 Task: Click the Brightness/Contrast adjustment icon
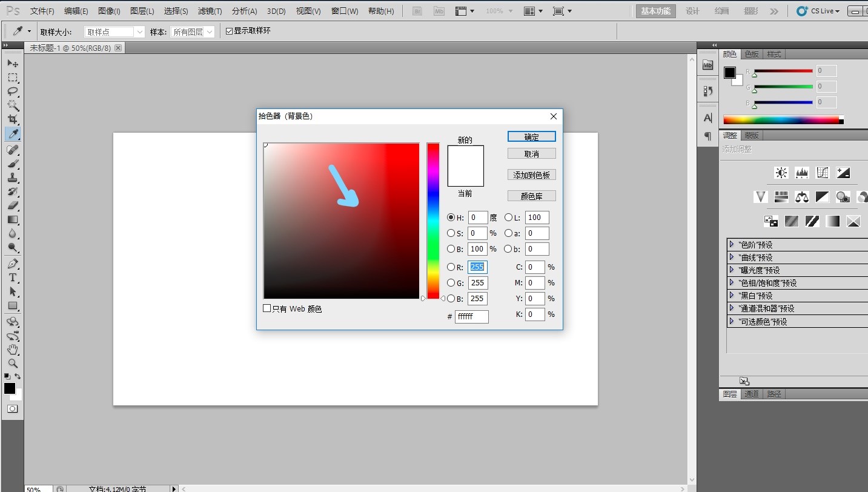[781, 173]
